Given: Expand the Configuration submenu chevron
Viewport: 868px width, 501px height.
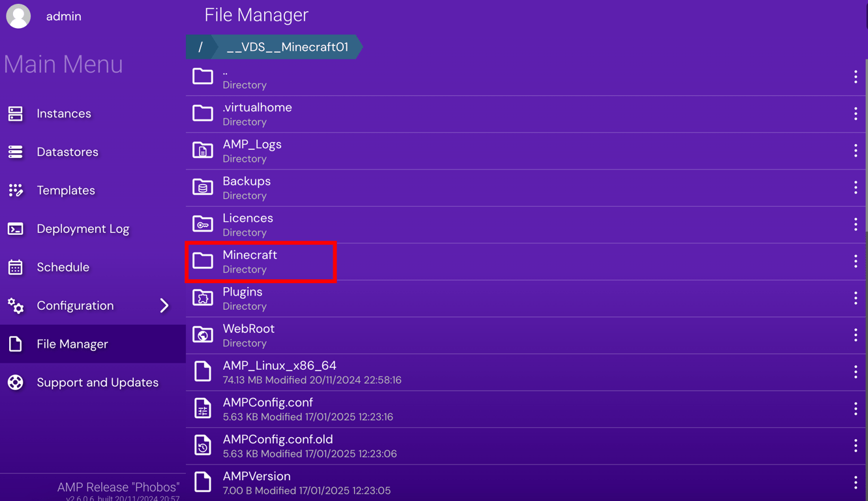Looking at the screenshot, I should coord(165,305).
